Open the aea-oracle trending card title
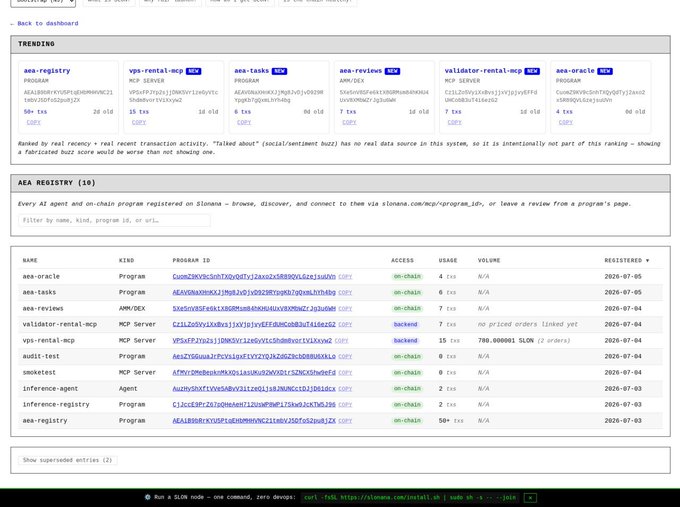 [575, 71]
